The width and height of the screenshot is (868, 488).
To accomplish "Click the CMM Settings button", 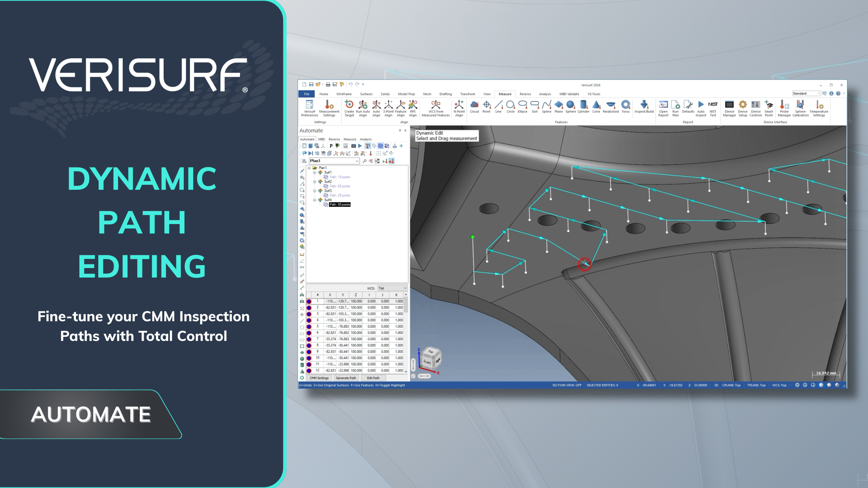I will coord(319,378).
